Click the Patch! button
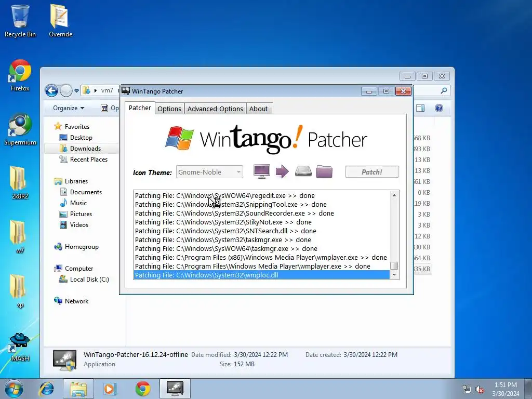Screen dimensions: 532x399 [x=372, y=171]
